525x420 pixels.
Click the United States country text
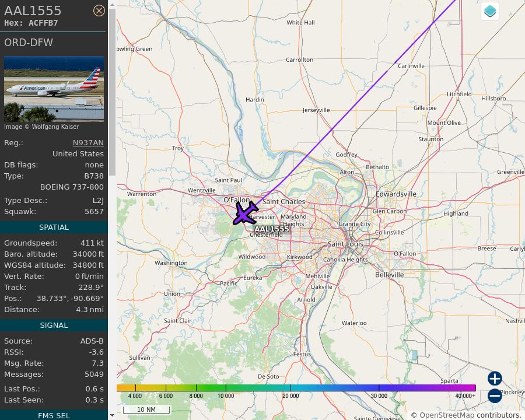coord(78,154)
